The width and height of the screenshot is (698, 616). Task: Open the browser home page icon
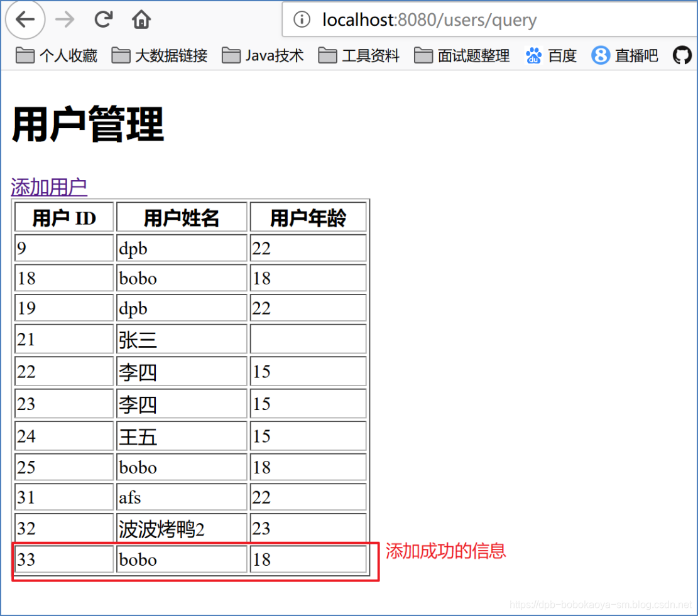pyautogui.click(x=141, y=19)
